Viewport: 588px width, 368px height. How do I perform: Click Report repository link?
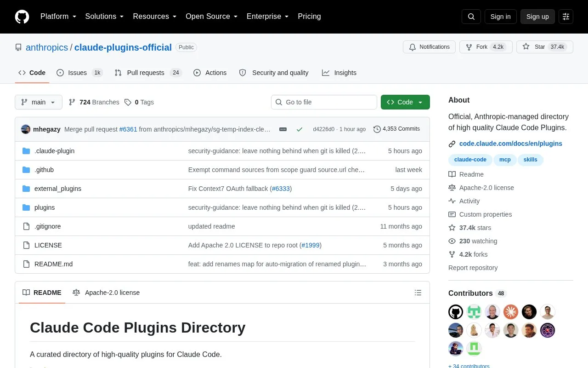pos(473,268)
